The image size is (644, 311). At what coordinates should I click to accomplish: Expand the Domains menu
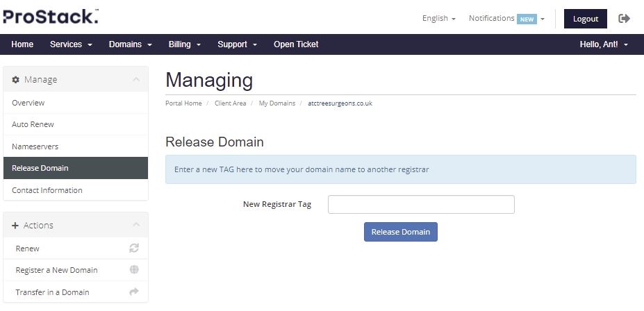130,44
